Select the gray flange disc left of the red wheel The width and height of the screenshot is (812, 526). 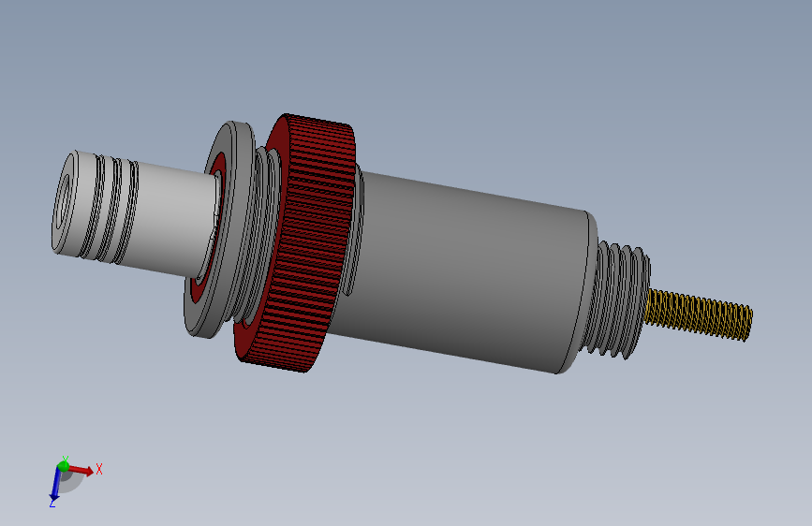coord(220,230)
